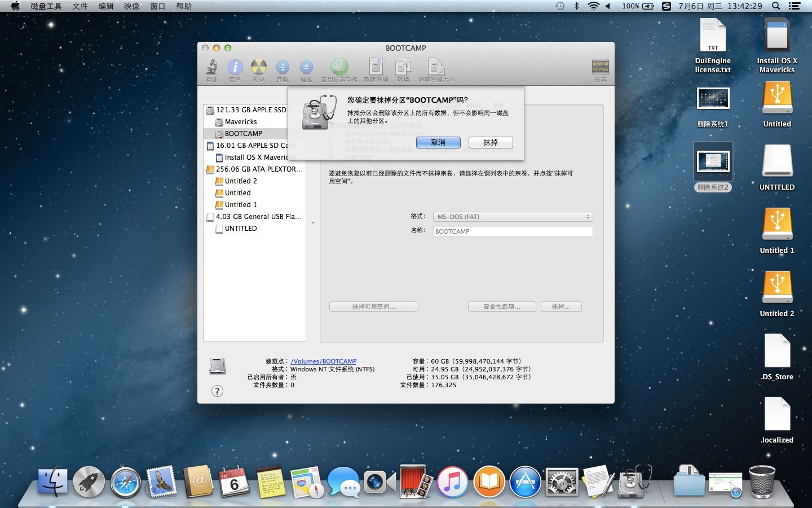Select the UNTITLED volume in sidebar list
The image size is (812, 508).
pyautogui.click(x=241, y=229)
